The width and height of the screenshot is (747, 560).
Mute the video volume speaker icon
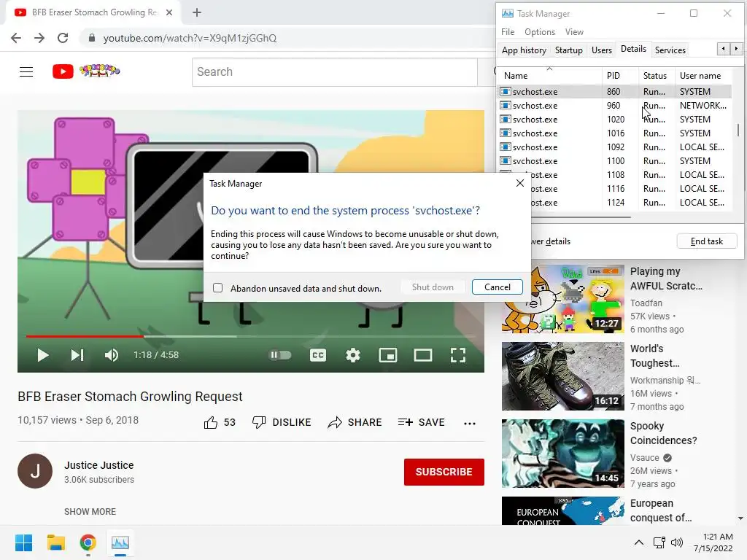(x=112, y=355)
